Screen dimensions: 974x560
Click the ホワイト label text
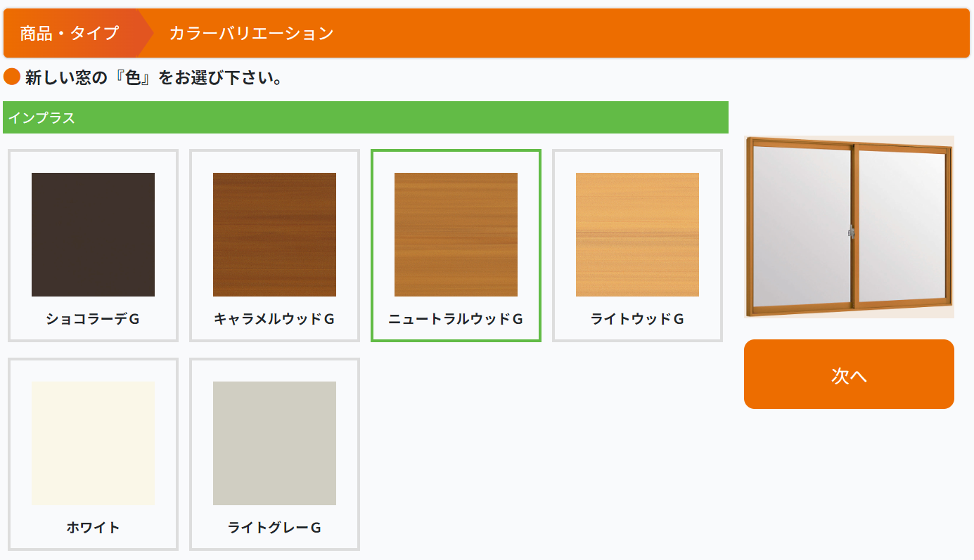93,528
